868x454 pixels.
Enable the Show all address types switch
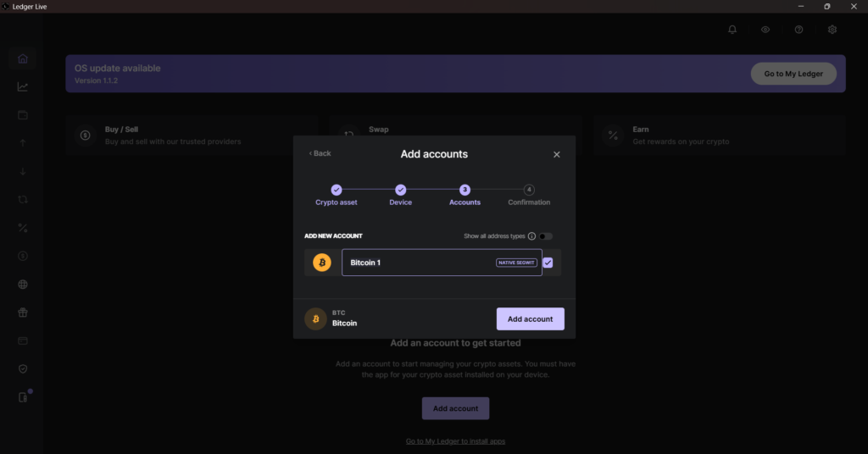click(x=545, y=236)
